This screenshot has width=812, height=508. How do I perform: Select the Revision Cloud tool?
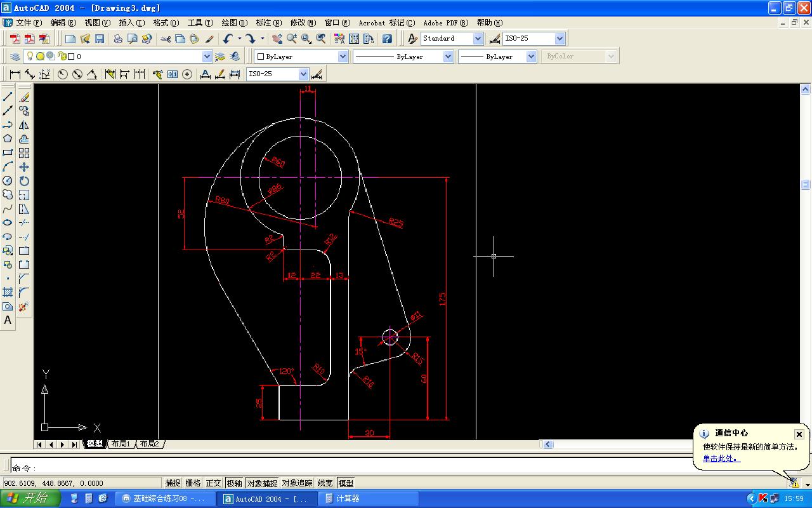(x=8, y=195)
